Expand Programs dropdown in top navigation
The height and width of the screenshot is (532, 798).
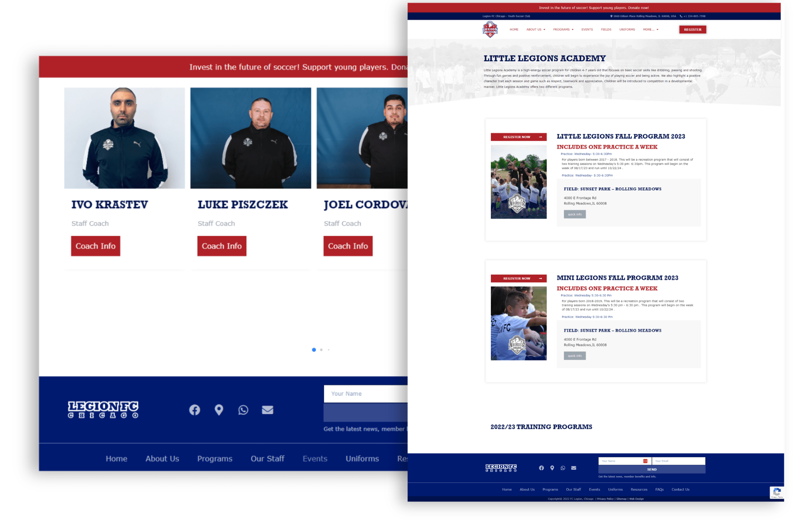[x=563, y=30]
